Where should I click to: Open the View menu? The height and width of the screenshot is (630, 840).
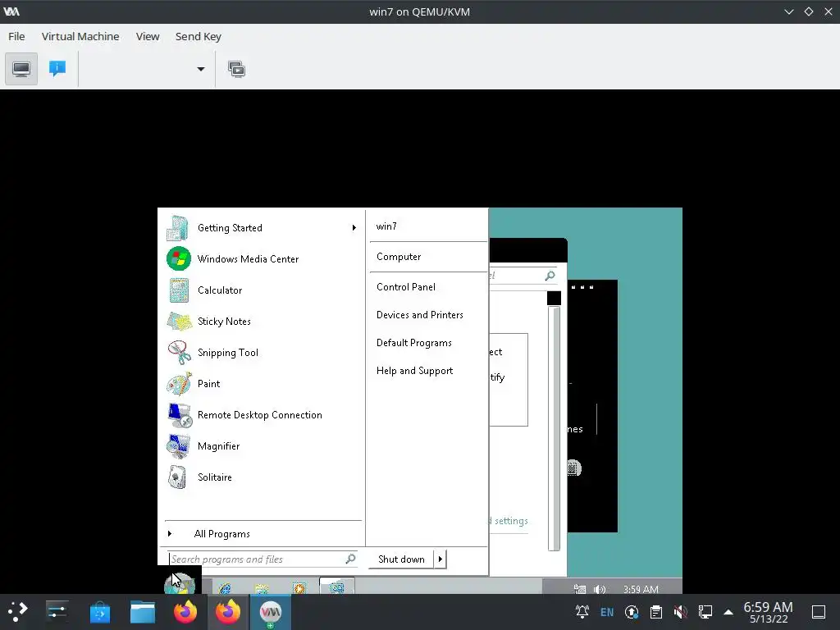tap(148, 36)
